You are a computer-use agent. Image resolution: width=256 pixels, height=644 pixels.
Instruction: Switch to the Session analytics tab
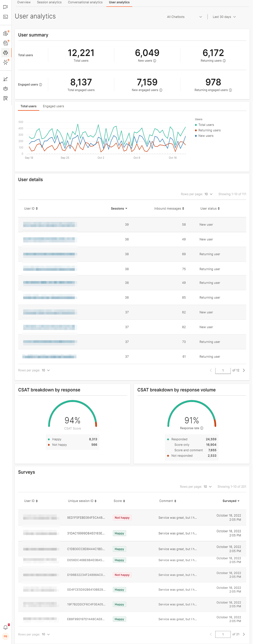point(49,2)
